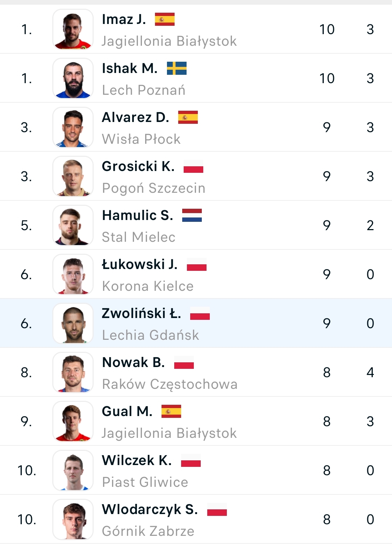Tap the Netherlands flag beside Hamulic S.
The height and width of the screenshot is (546, 392).
click(192, 215)
